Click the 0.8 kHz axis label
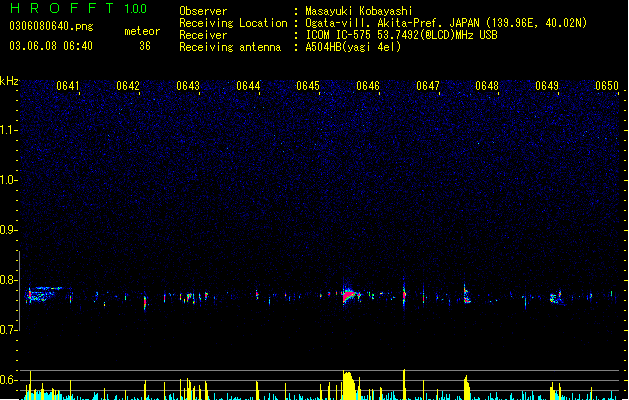The height and width of the screenshot is (400, 629). (9, 280)
